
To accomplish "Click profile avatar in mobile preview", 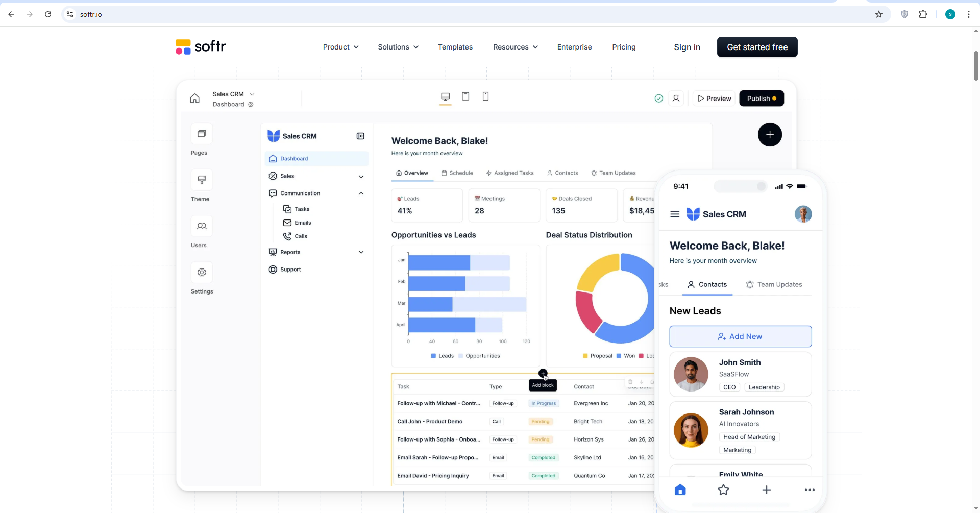I will tap(803, 214).
